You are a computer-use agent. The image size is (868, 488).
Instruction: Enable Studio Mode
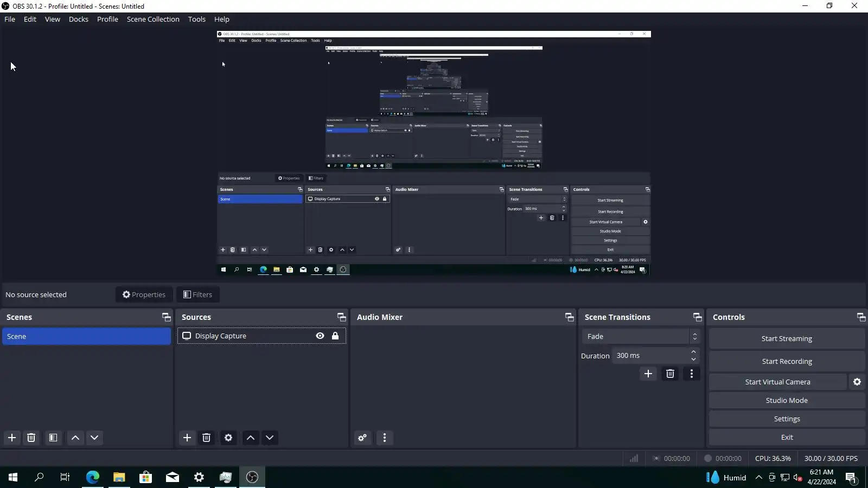tap(787, 400)
